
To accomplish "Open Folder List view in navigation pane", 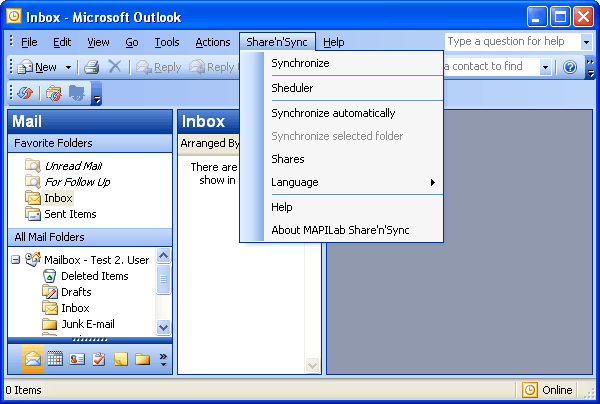I will tap(142, 358).
